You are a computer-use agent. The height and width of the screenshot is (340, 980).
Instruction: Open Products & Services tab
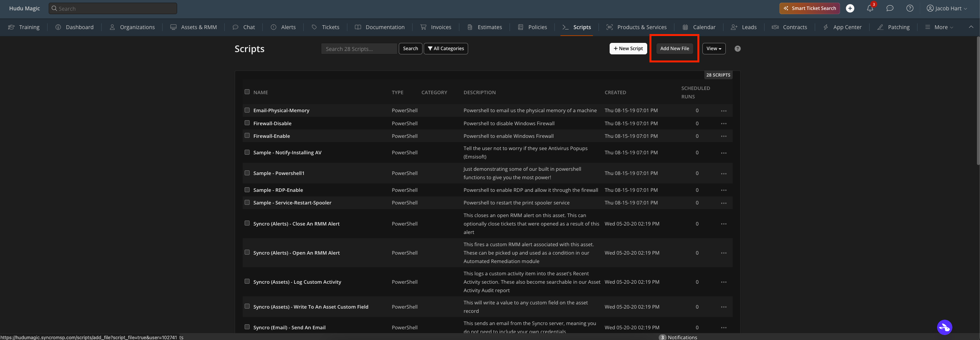point(636,27)
